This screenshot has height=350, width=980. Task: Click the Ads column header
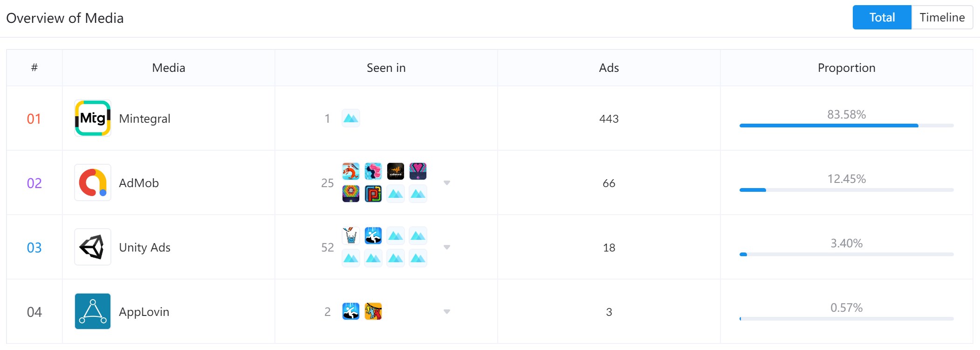pos(609,68)
